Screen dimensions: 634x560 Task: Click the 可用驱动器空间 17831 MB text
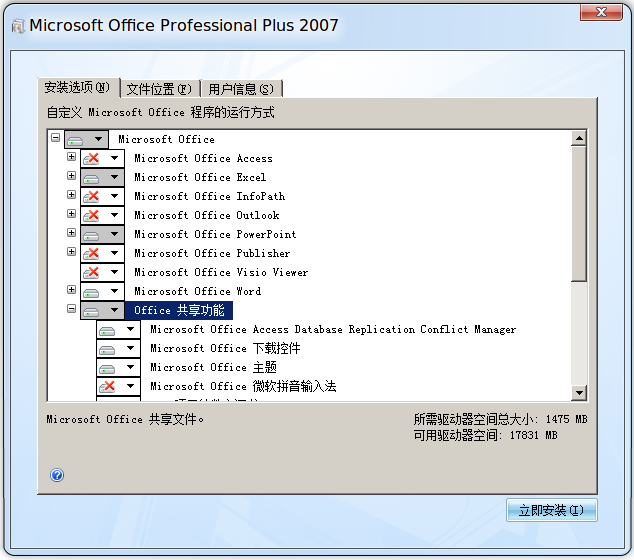pos(486,435)
